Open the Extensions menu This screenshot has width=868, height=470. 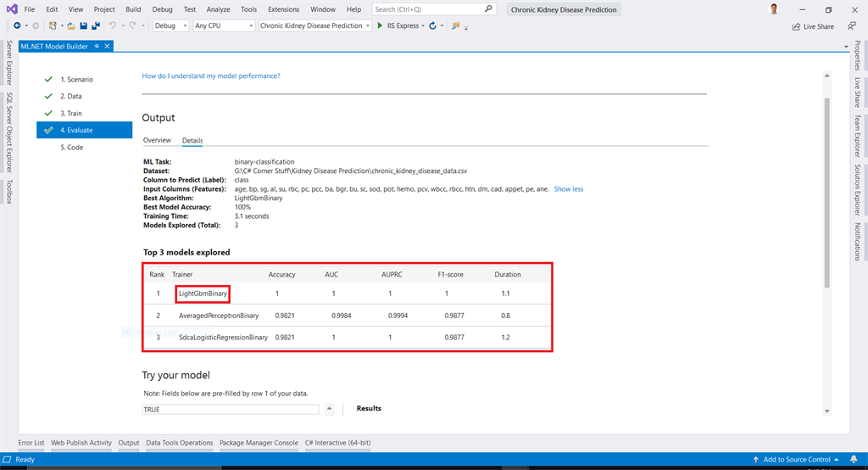[x=283, y=8]
